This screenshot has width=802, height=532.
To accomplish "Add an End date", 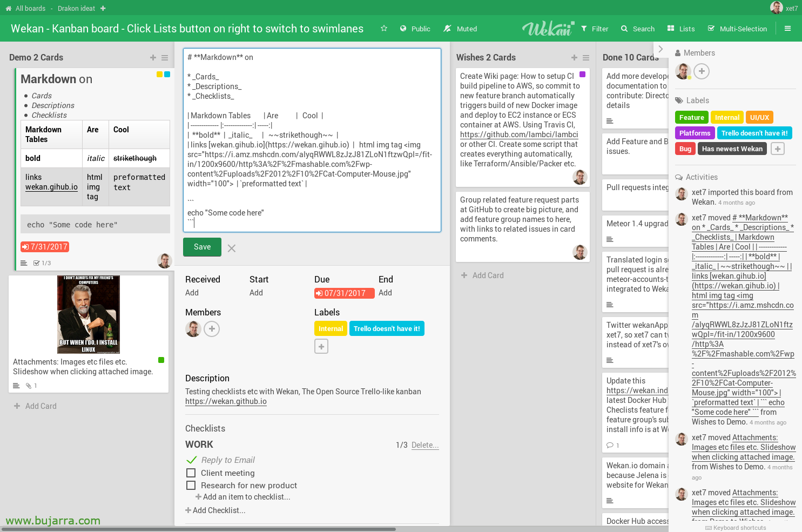I will tap(385, 293).
